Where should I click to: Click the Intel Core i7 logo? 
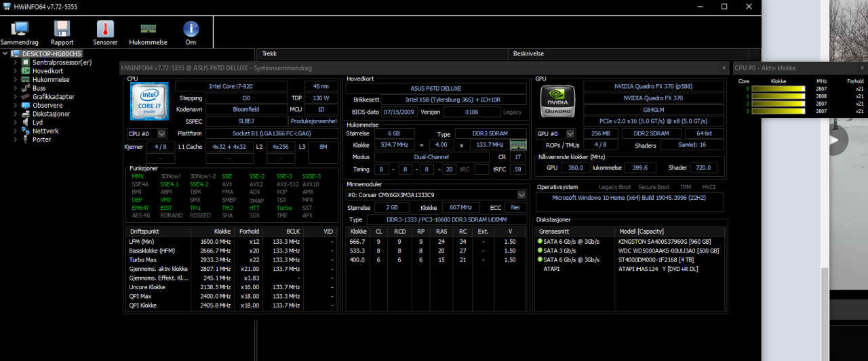point(149,101)
